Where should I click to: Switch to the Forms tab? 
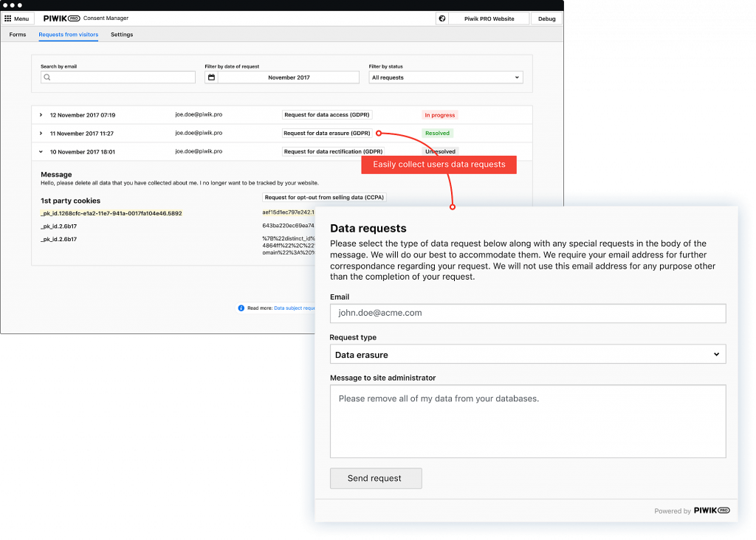coord(17,34)
